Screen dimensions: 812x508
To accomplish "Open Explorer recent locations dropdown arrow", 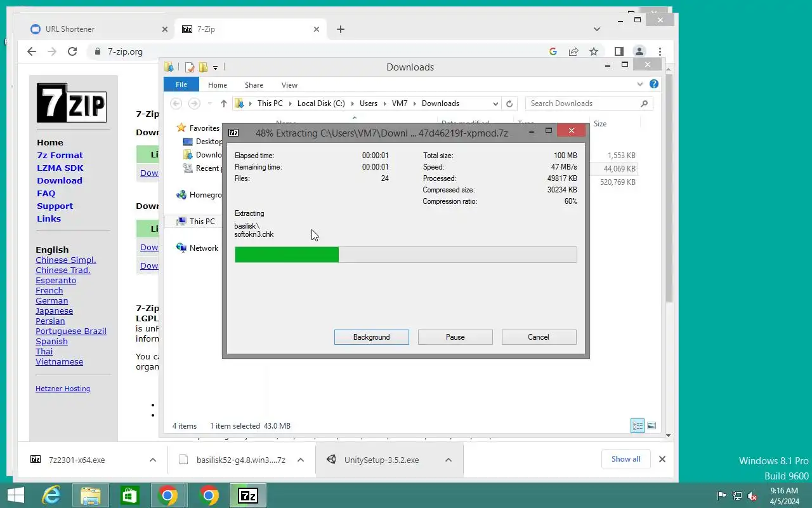I will click(x=210, y=104).
